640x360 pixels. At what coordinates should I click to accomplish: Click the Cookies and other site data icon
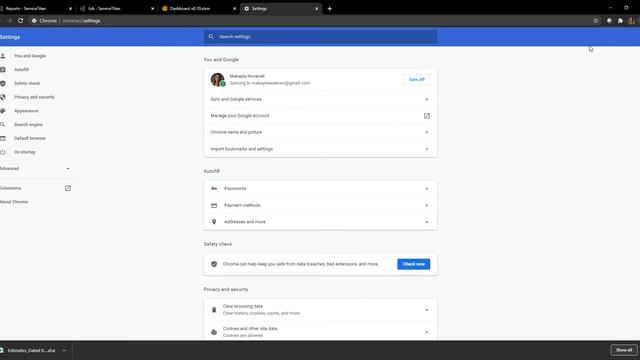[214, 332]
